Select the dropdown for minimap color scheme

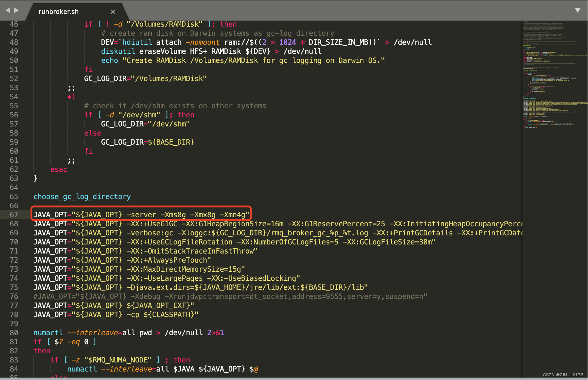point(578,9)
